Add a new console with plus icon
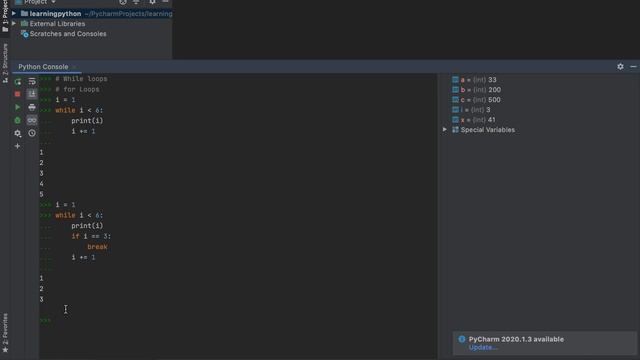Viewport: 640px width, 360px height. [18, 146]
